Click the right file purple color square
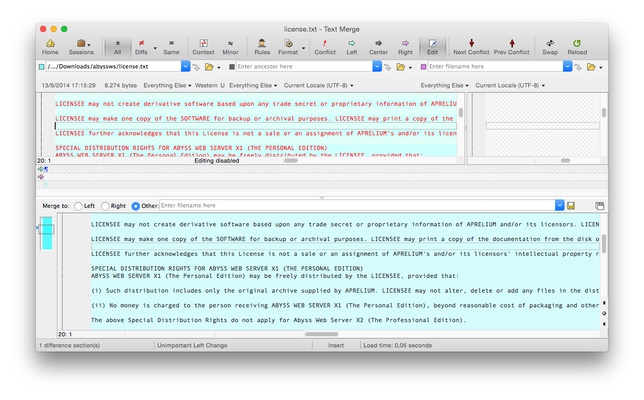This screenshot has height=400, width=644. pyautogui.click(x=423, y=67)
